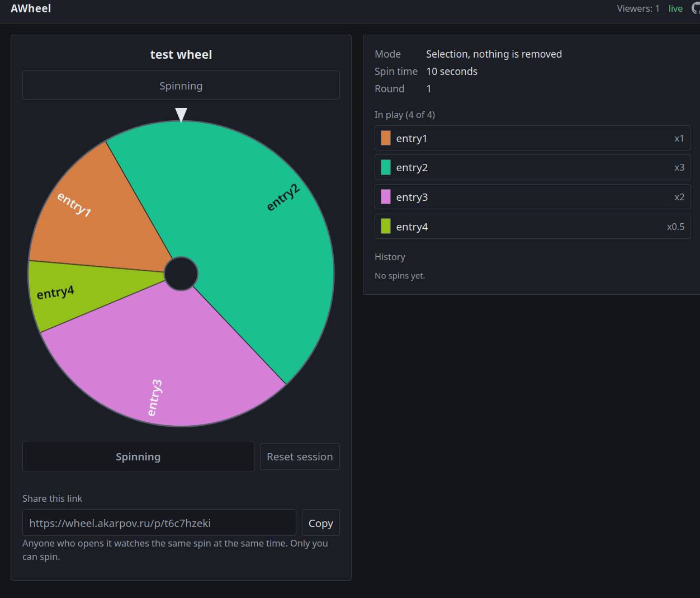
Task: Click the Round value '1'
Action: [429, 89]
